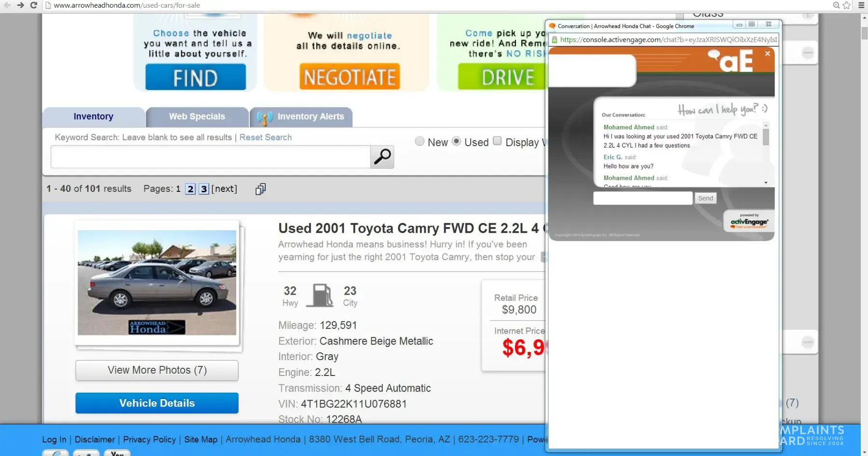Image resolution: width=868 pixels, height=456 pixels.
Task: Open the Site Map footer link
Action: [201, 440]
